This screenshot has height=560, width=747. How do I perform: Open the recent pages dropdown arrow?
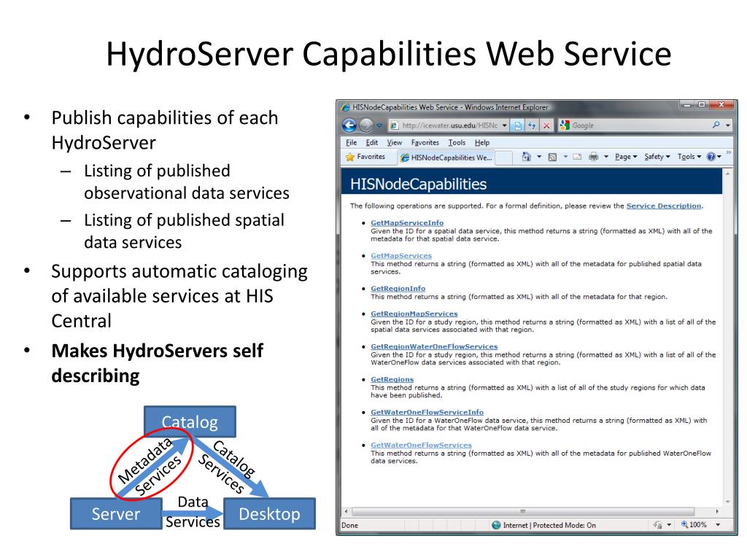click(x=379, y=125)
